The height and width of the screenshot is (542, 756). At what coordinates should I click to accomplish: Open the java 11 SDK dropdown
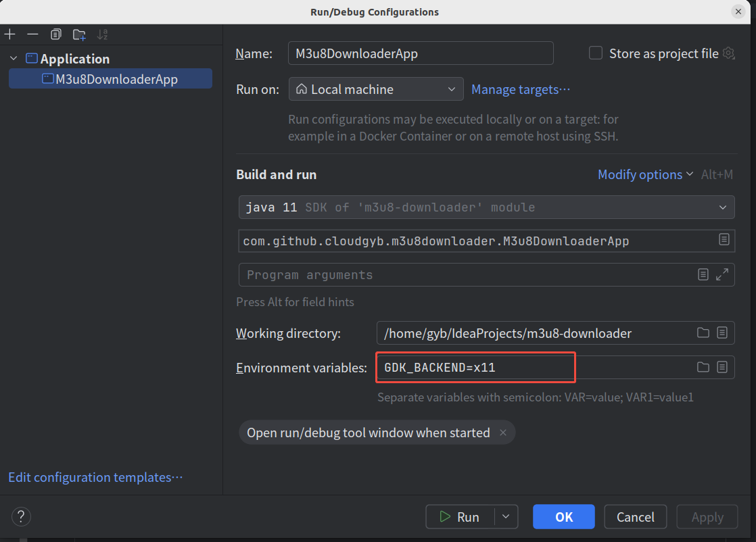(x=723, y=207)
